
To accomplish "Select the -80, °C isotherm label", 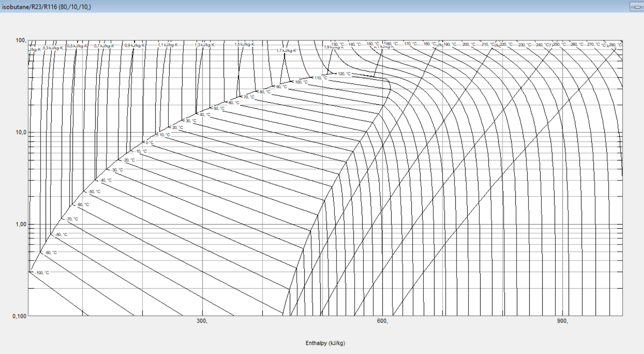I will pyautogui.click(x=61, y=234).
